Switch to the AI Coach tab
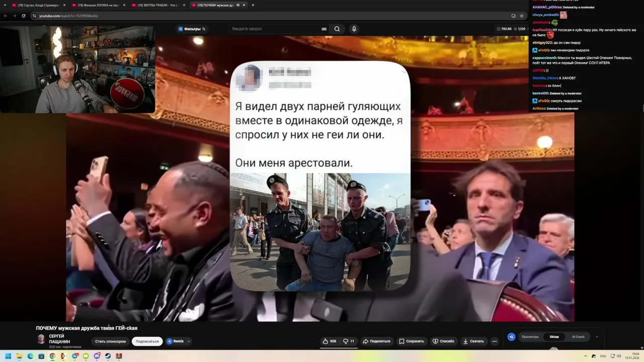 (x=578, y=337)
